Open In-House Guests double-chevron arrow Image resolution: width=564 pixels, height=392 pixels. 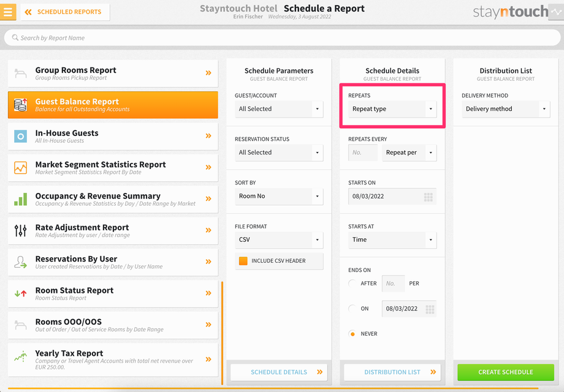(208, 136)
